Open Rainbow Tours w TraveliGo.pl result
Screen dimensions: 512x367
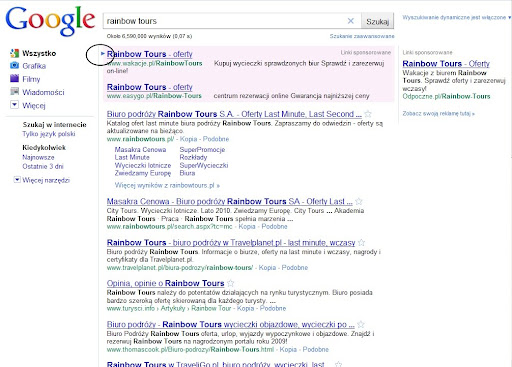click(216, 364)
